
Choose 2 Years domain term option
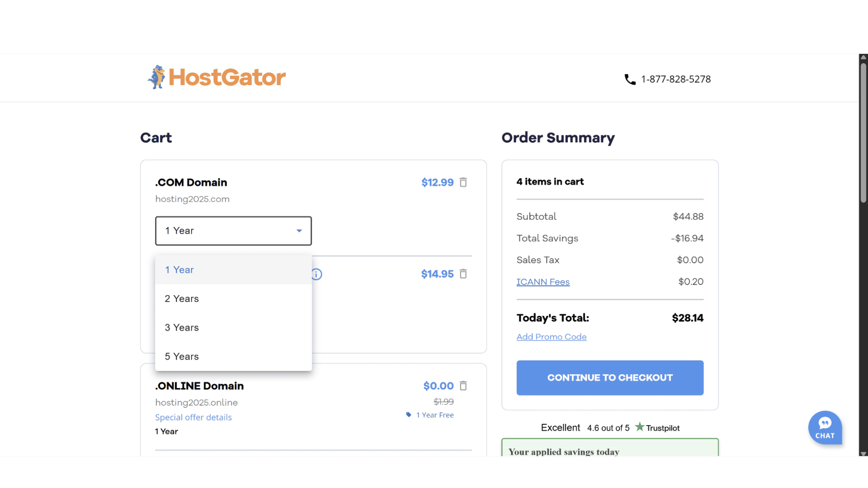[x=234, y=299]
